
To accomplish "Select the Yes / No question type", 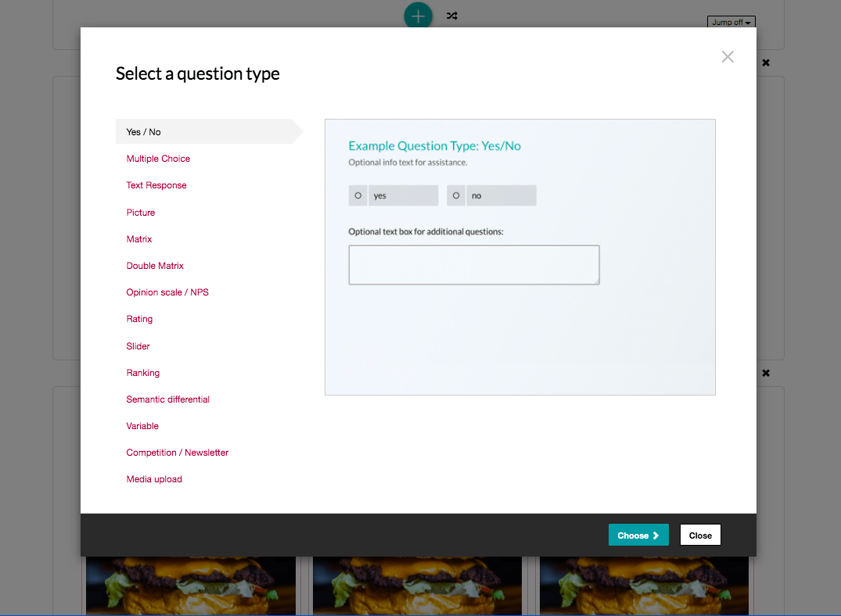I will 209,131.
